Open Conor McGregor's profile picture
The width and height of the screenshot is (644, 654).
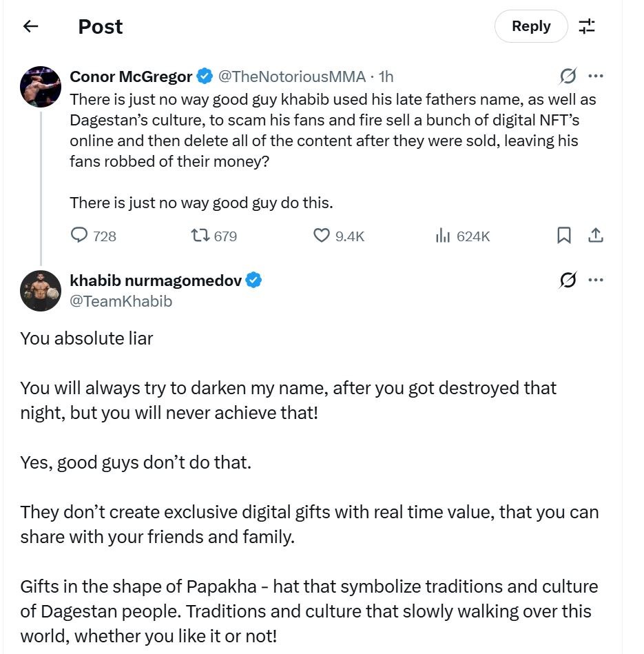point(41,87)
